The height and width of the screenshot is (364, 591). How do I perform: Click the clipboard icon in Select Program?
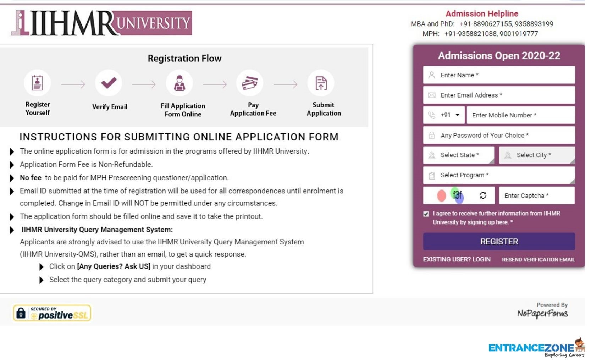click(x=432, y=175)
